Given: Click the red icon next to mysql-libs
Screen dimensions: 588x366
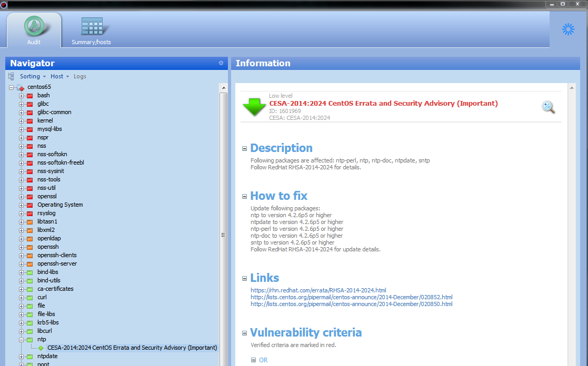Looking at the screenshot, I should (x=29, y=129).
